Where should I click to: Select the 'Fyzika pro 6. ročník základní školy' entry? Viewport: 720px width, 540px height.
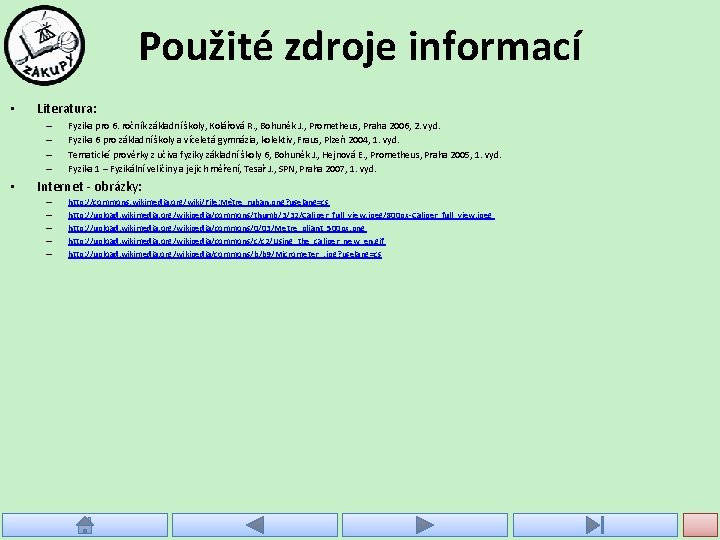click(254, 126)
